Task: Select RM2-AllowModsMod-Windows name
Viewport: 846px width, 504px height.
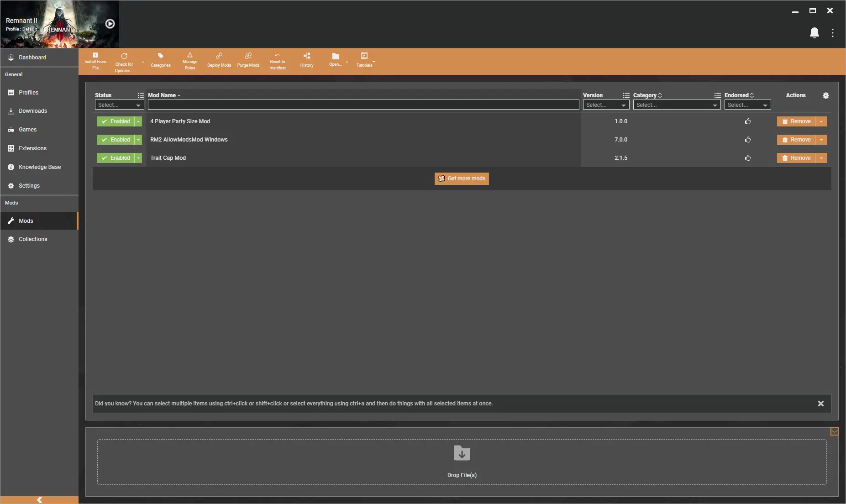Action: [x=189, y=140]
